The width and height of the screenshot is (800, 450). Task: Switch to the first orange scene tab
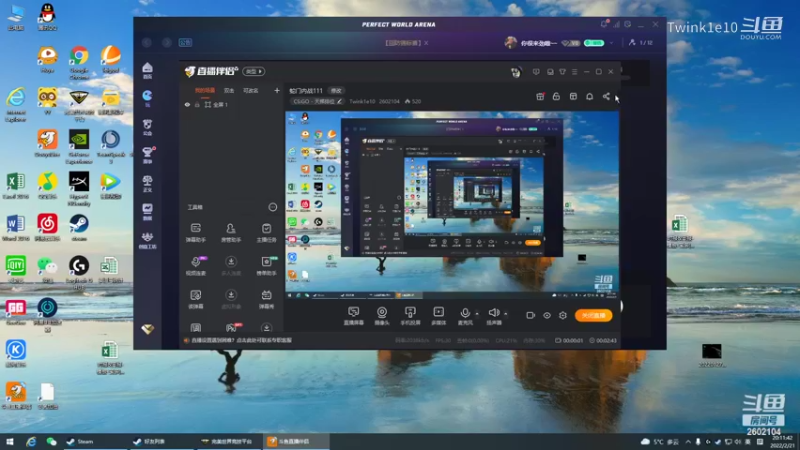point(205,90)
